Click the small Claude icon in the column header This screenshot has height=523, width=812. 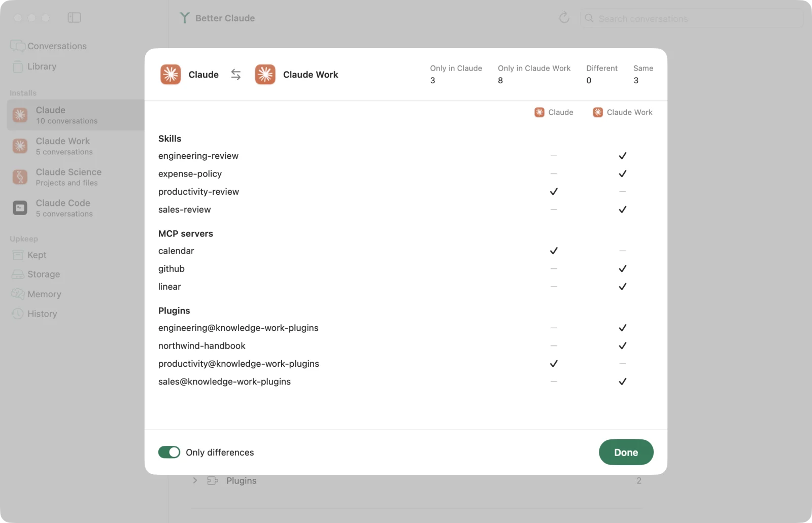pos(539,112)
